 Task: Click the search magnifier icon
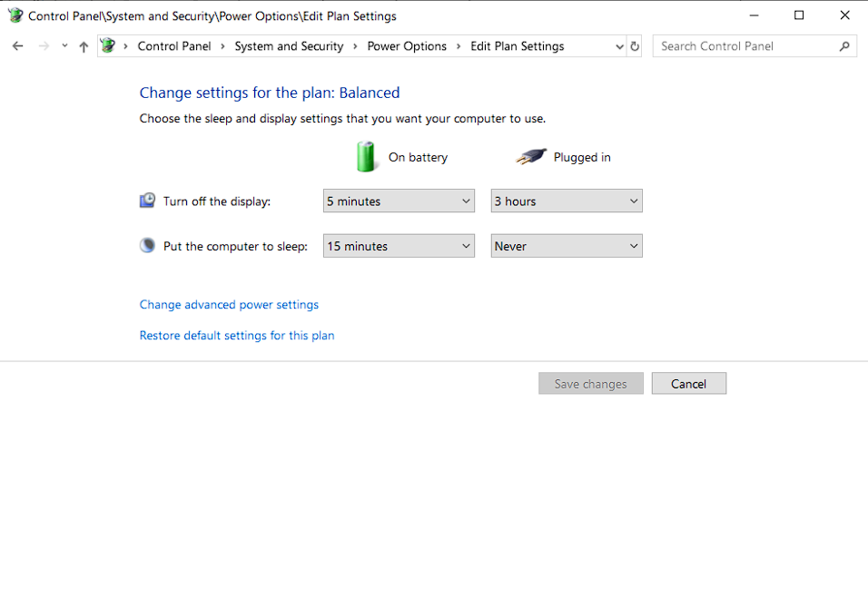click(844, 46)
